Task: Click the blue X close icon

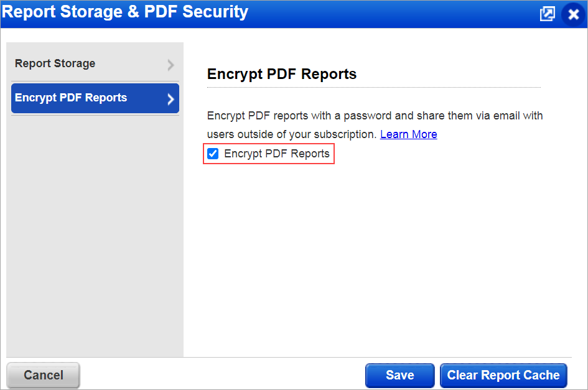Action: tap(573, 13)
